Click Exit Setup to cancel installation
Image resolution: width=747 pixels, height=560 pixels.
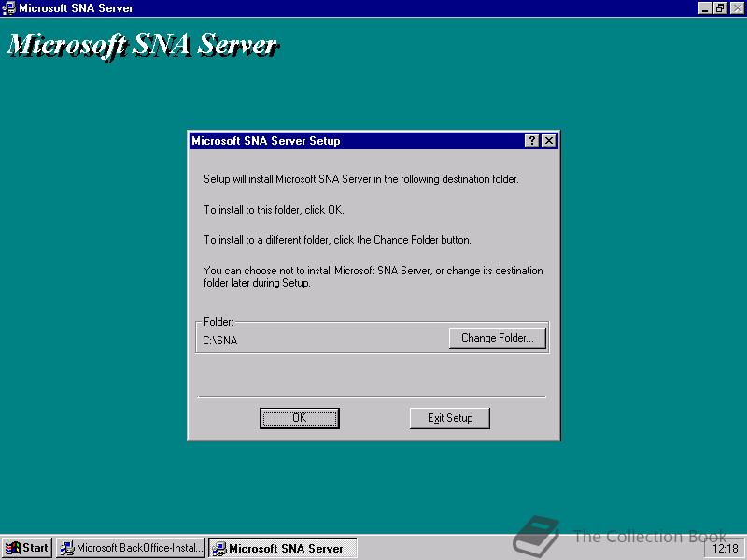[450, 418]
